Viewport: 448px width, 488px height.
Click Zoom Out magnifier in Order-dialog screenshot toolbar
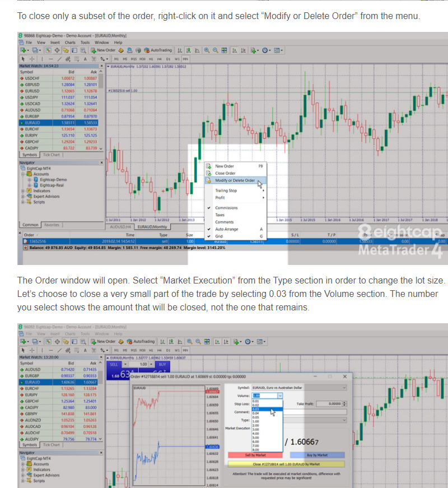coord(198,341)
